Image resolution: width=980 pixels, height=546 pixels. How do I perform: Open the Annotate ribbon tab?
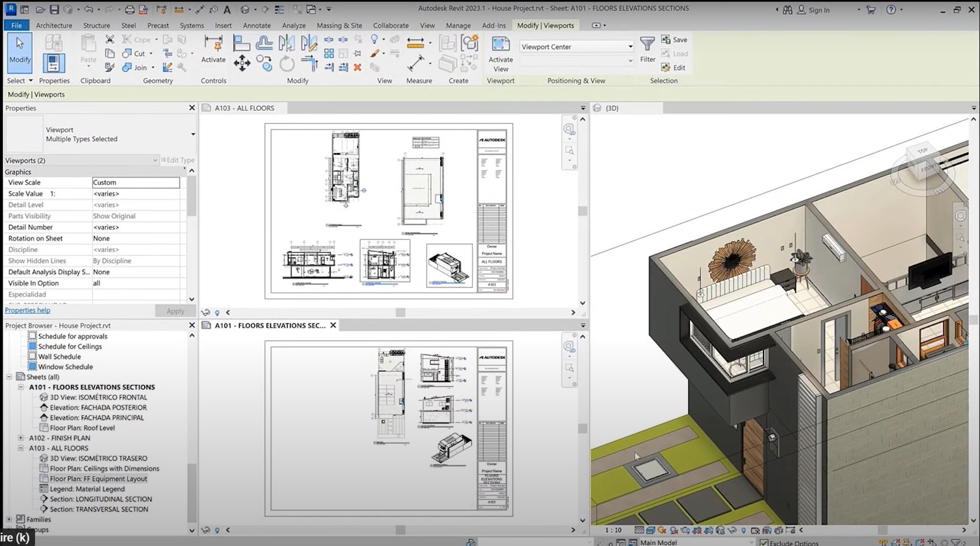[x=257, y=25]
